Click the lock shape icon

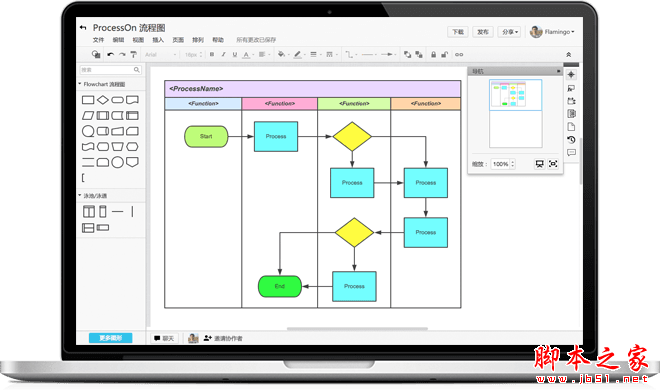(x=433, y=54)
